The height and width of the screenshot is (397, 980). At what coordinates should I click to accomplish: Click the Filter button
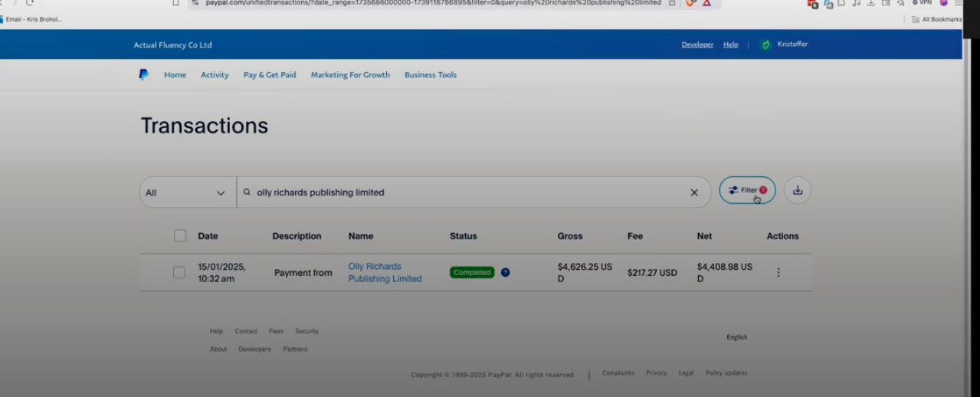coord(747,190)
